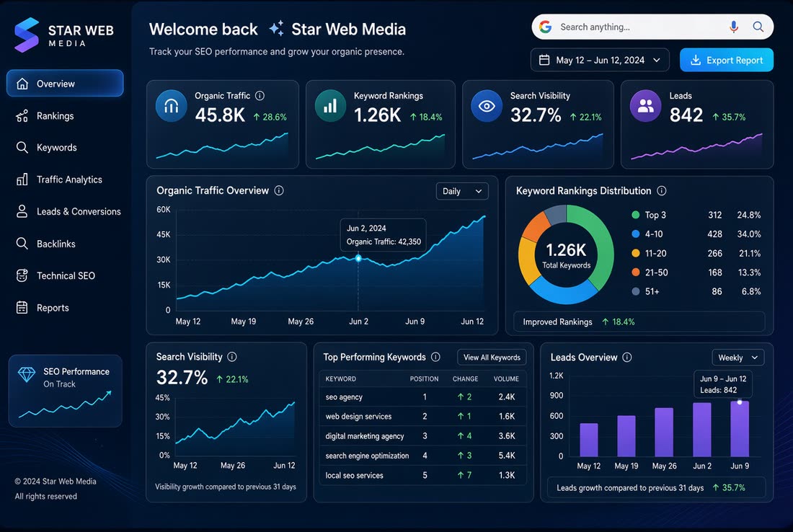The image size is (793, 532).
Task: Click info icon beside Search Visibility panel title
Action: click(231, 357)
